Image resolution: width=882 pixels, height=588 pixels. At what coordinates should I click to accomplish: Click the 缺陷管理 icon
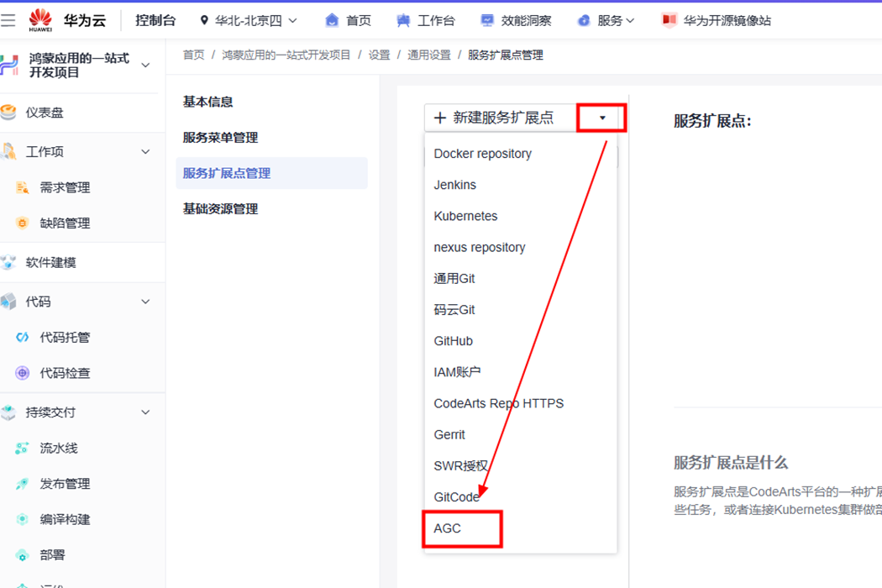pos(22,223)
